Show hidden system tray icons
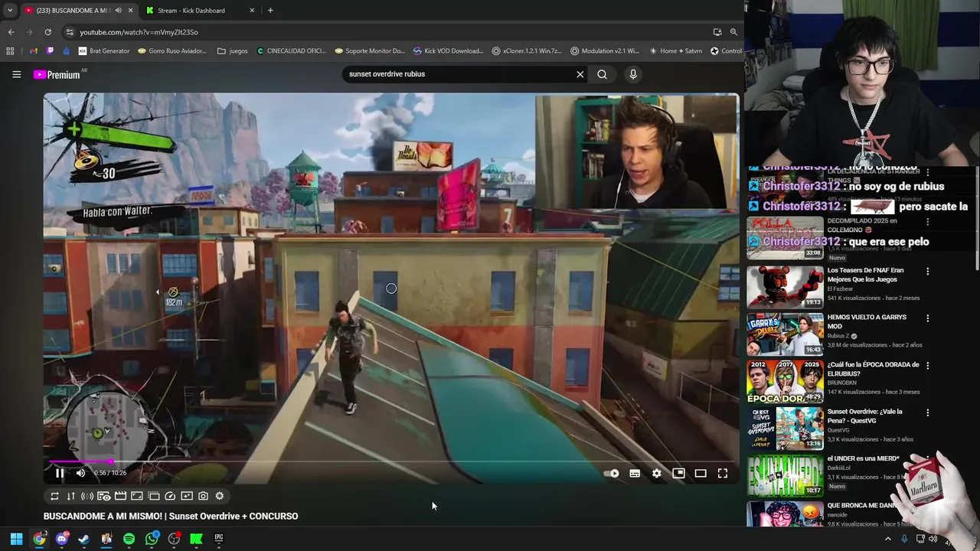The height and width of the screenshot is (551, 980). tap(888, 539)
